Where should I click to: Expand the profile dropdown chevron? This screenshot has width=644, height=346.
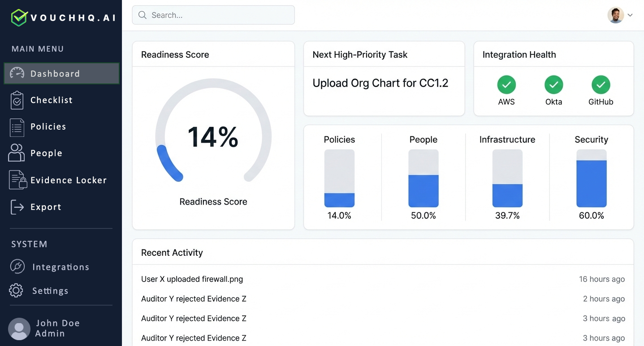tap(631, 15)
